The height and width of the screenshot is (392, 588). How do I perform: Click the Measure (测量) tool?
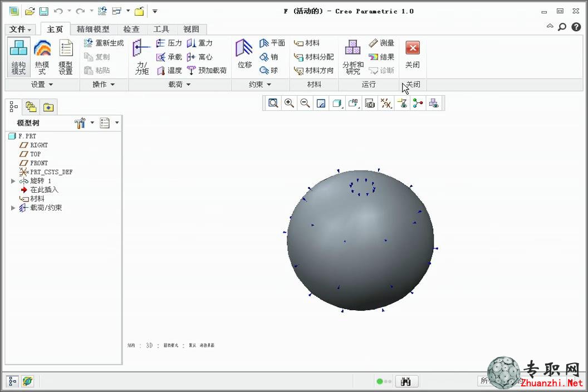(381, 43)
